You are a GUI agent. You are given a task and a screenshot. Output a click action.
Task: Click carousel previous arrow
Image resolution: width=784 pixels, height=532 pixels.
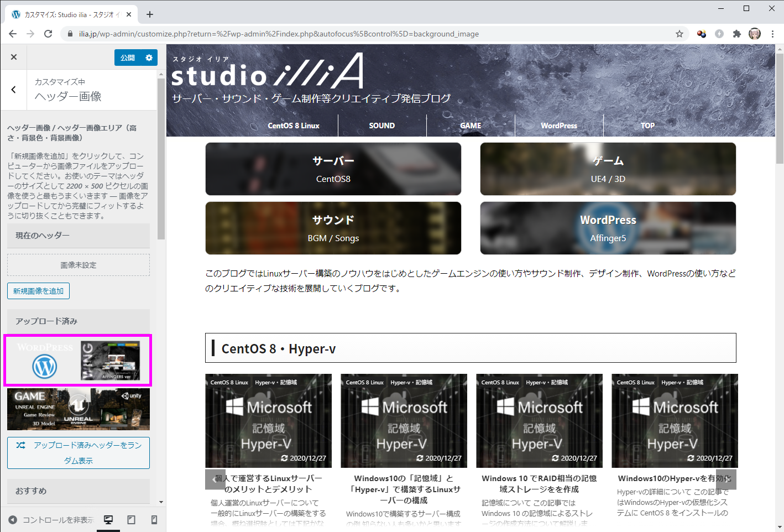coord(215,479)
